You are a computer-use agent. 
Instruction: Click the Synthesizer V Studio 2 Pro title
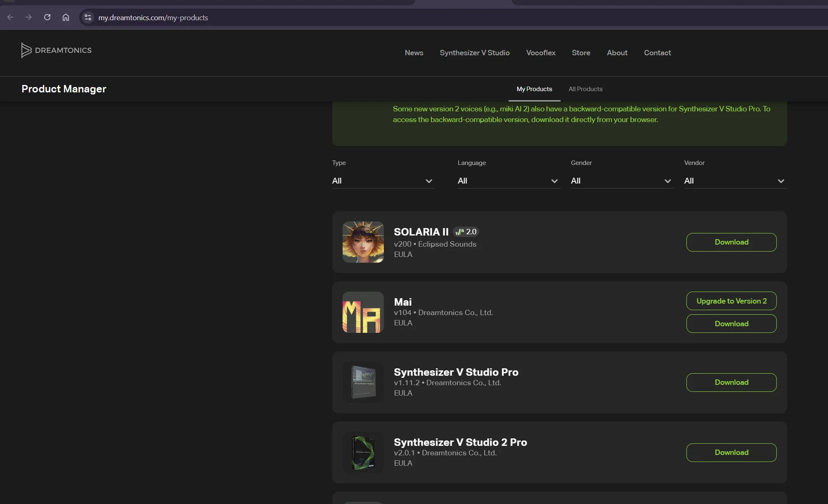point(460,442)
